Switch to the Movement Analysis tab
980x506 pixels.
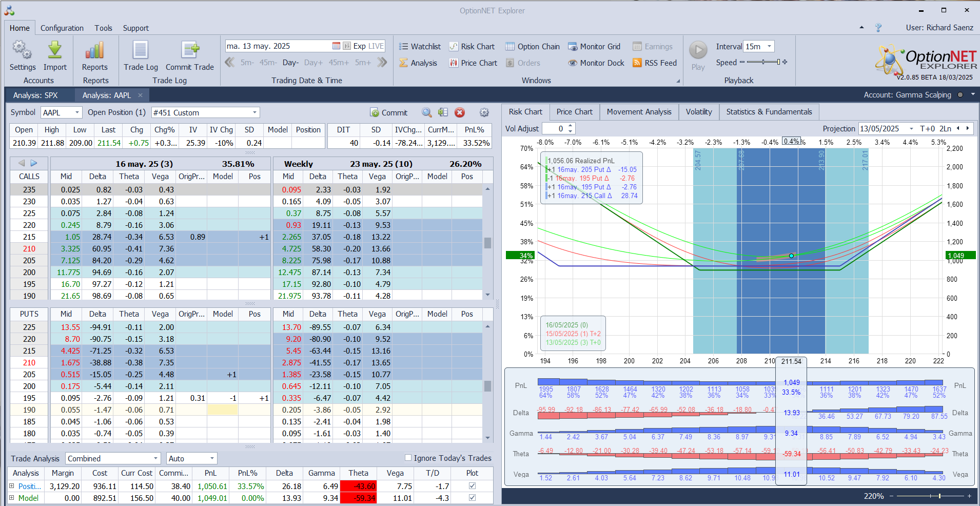(639, 112)
